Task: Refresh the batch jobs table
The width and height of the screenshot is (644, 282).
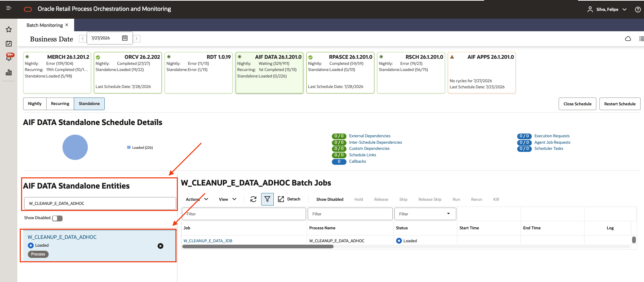Action: (x=253, y=199)
